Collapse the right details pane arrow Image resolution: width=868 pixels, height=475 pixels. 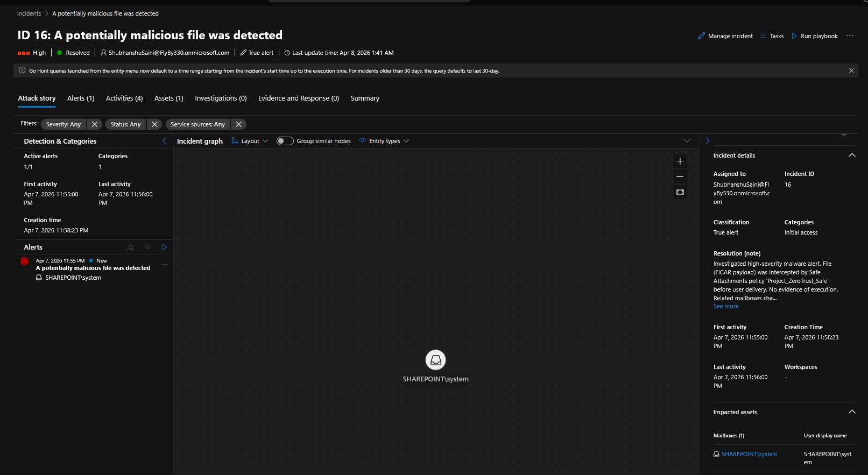click(x=708, y=141)
